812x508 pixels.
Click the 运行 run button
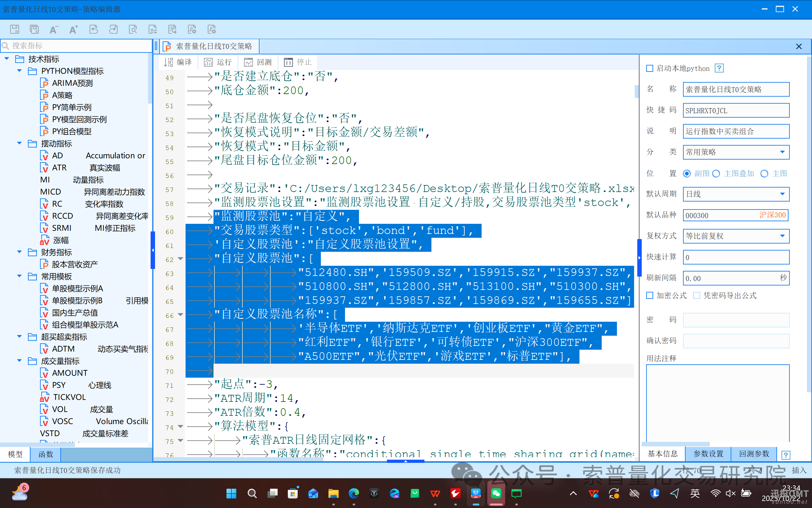coord(218,62)
